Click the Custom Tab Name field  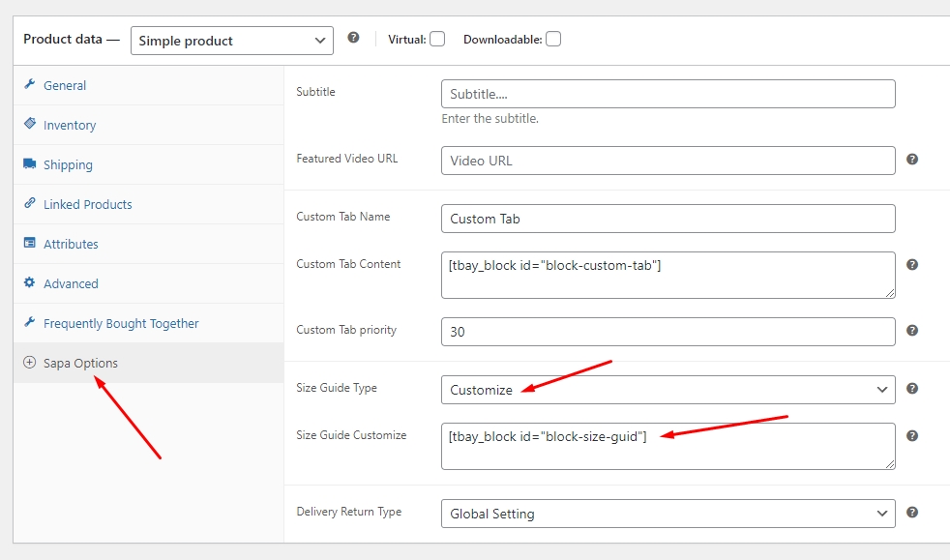[x=668, y=219]
